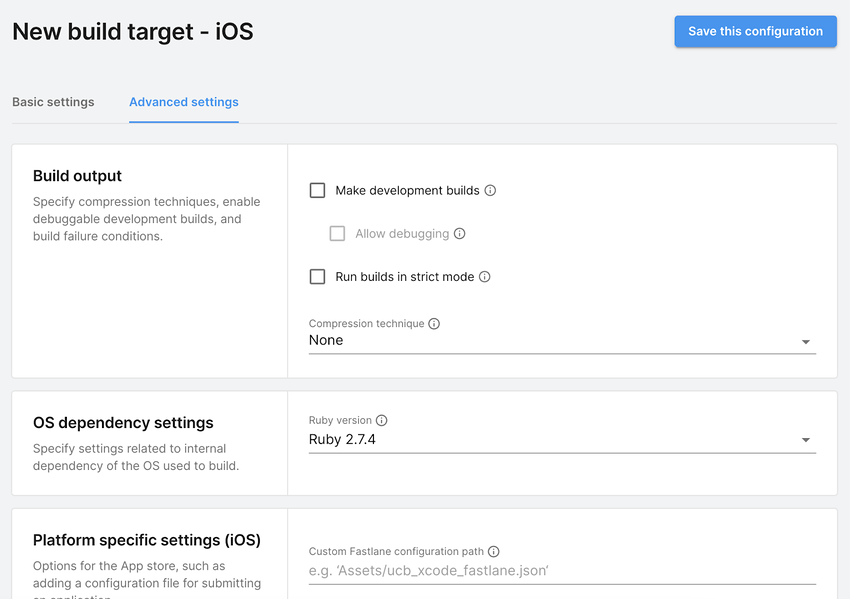The height and width of the screenshot is (599, 850).
Task: Open the Compression technique dropdown
Action: coord(560,341)
